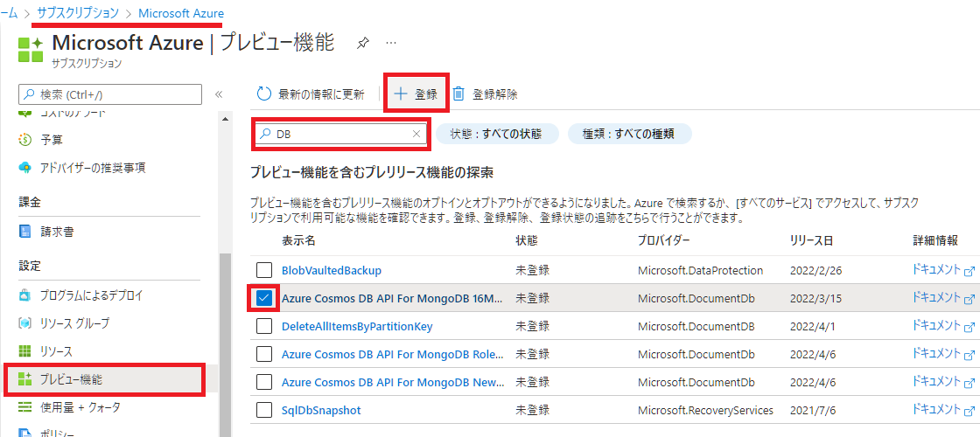Open the 状態 : すべての状態 filter

(497, 134)
